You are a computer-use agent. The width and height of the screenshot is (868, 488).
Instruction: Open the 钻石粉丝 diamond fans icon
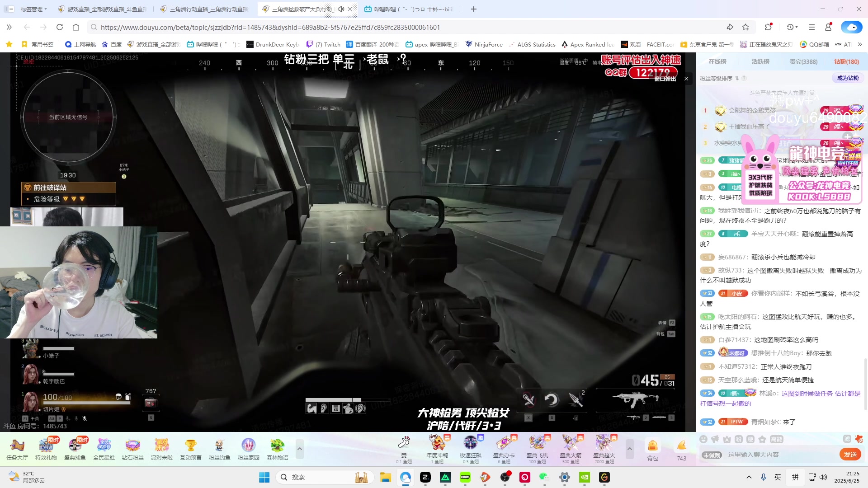click(133, 449)
